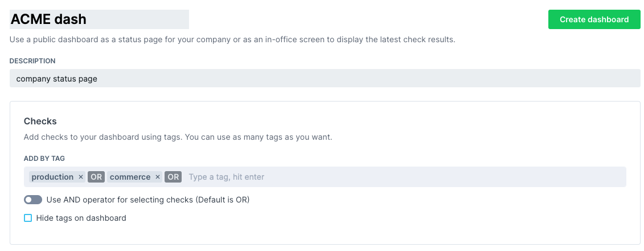Select the production tag chip
Viewport: 644px width, 251px height.
point(52,177)
